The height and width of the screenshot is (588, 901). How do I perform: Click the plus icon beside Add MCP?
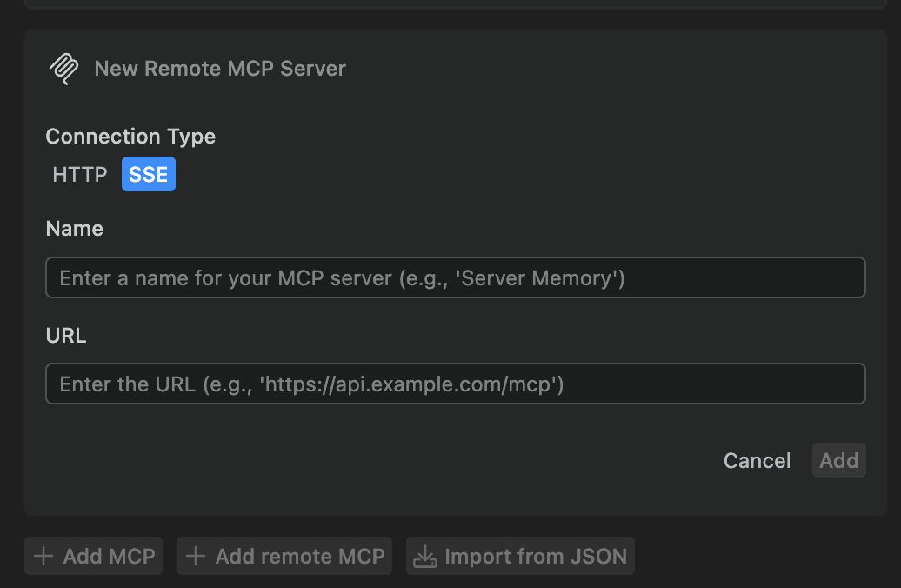43,556
